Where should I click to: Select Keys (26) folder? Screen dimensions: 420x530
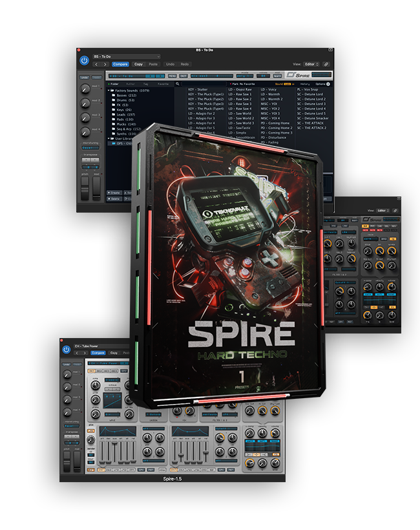click(x=122, y=110)
